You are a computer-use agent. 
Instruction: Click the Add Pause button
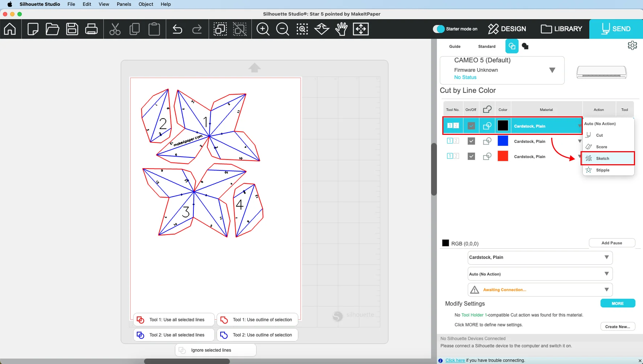(x=612, y=243)
